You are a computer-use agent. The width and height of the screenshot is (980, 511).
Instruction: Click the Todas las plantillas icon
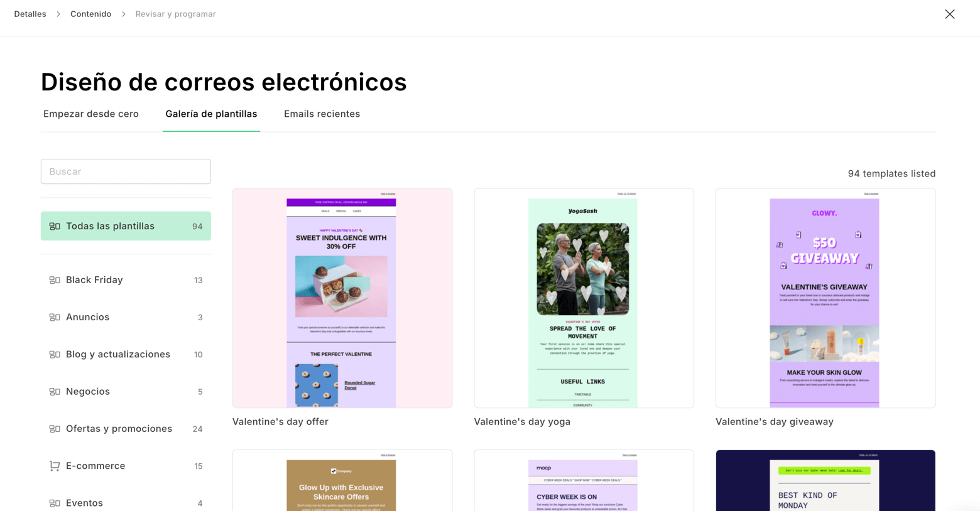(x=55, y=226)
